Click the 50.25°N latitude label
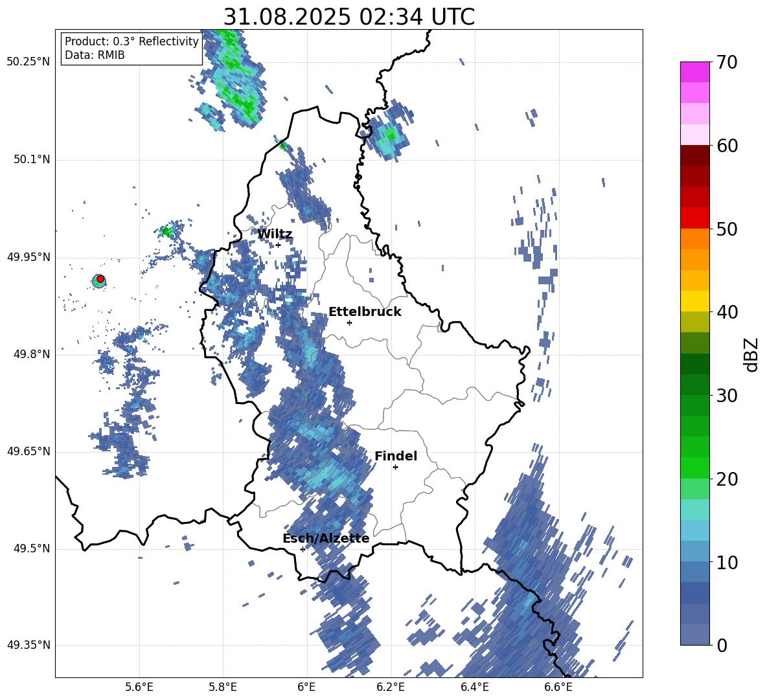 coord(29,62)
